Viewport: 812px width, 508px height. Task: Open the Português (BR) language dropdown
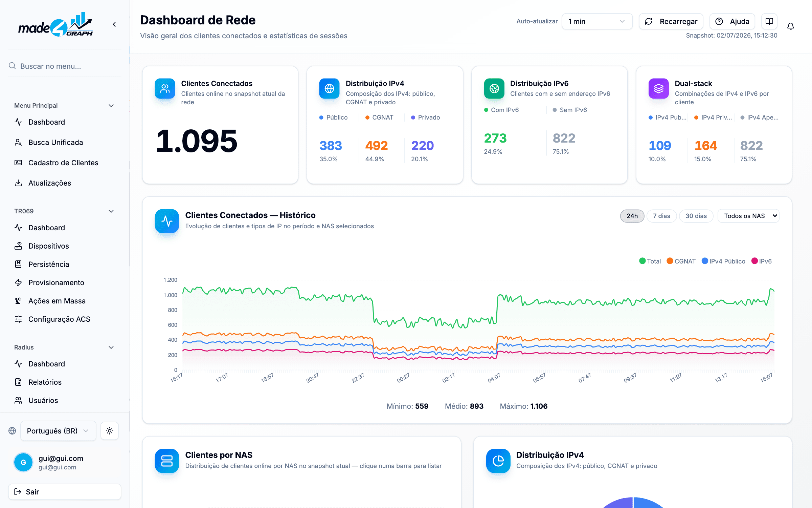[x=58, y=431]
